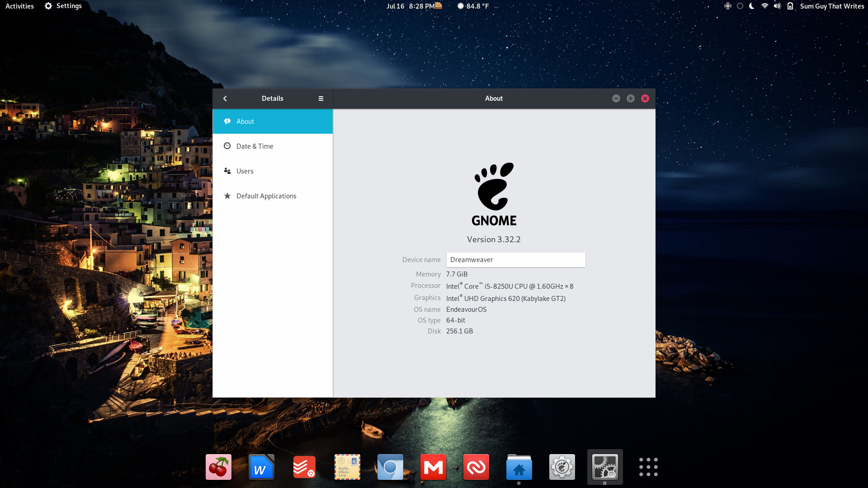Open the battery status icon

pos(790,6)
